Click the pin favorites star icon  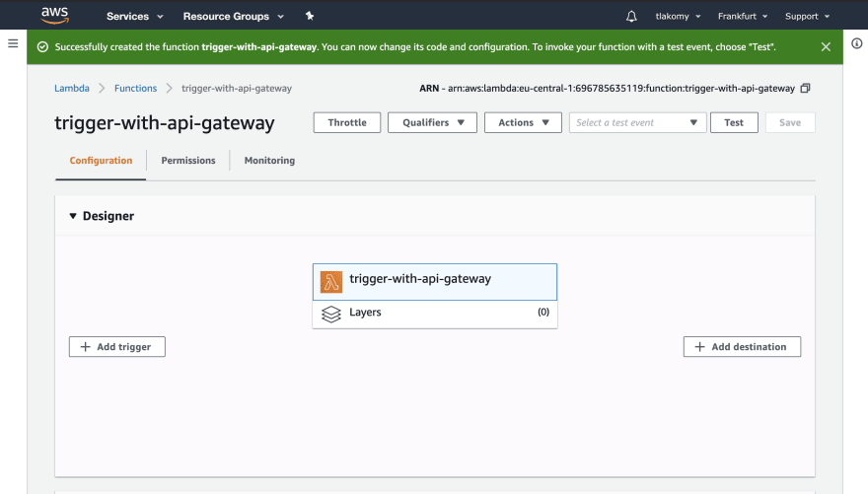pos(310,16)
